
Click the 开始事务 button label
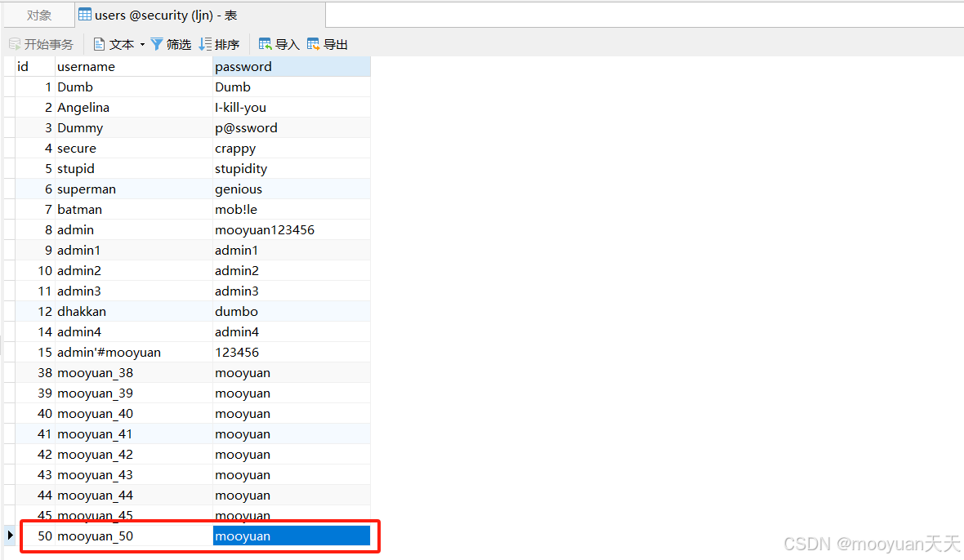coord(48,44)
